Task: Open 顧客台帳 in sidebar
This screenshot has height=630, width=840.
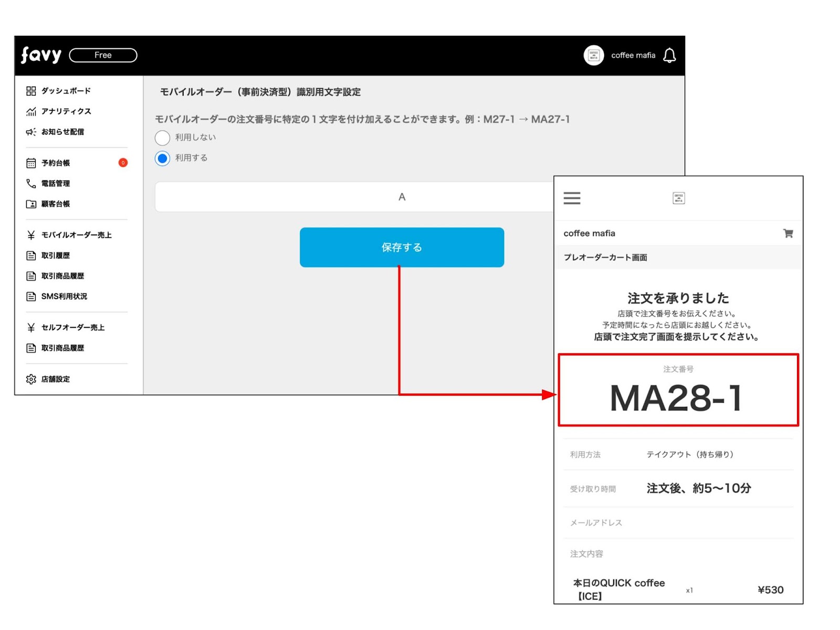Action: [x=56, y=204]
